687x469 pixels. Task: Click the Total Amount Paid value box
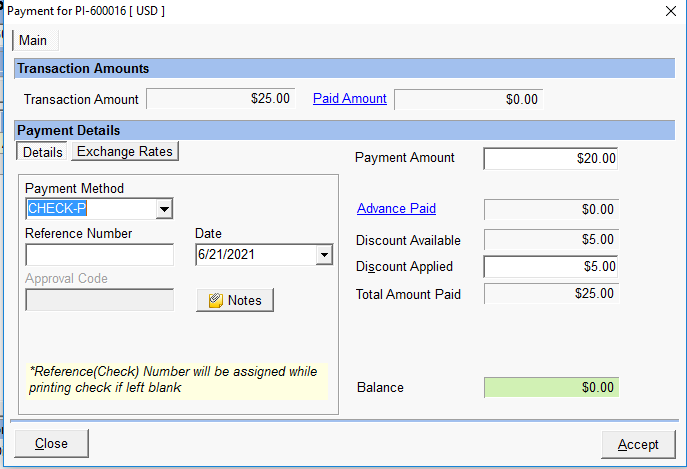[x=550, y=294]
